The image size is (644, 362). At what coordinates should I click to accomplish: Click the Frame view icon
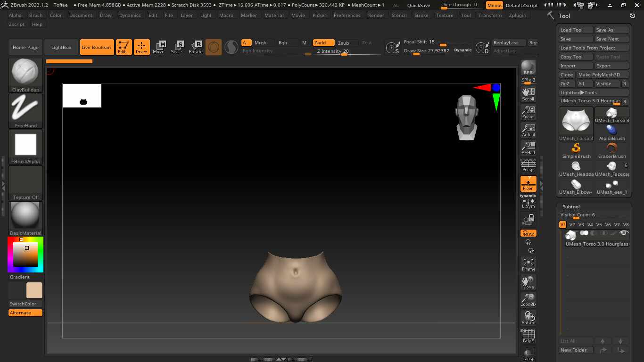click(x=528, y=264)
